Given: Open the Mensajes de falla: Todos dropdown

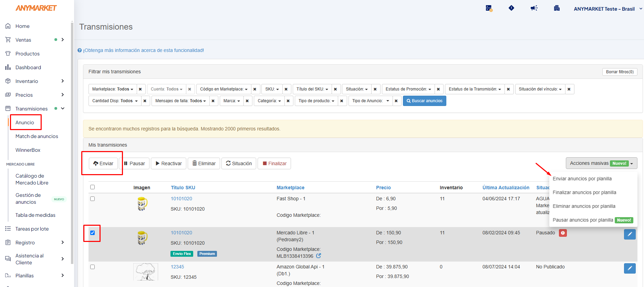Looking at the screenshot, I should click(x=180, y=101).
